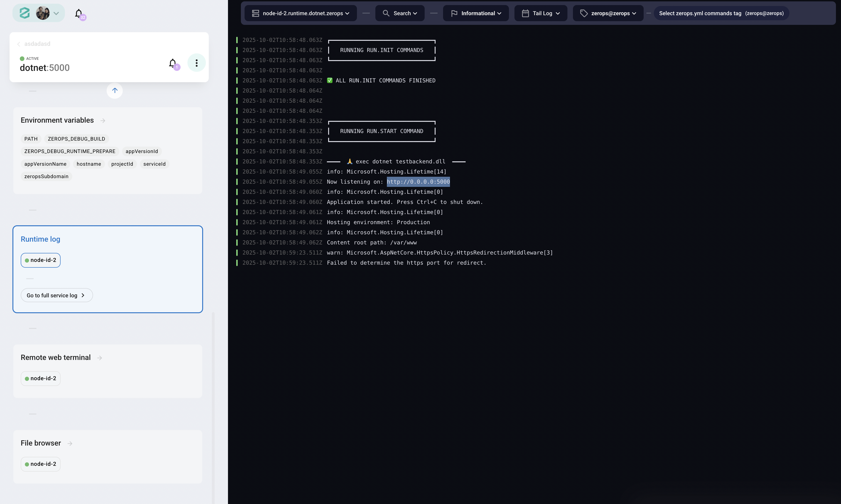Click the Environment variables arrow icon
This screenshot has width=841, height=504.
[103, 121]
